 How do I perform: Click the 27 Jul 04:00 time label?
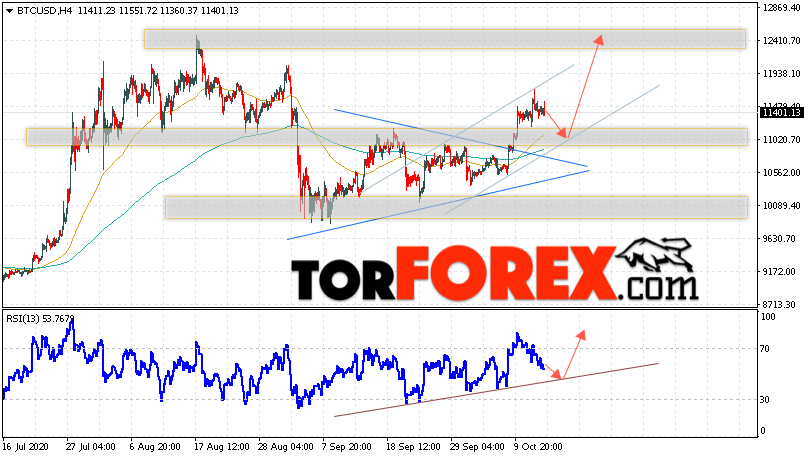(x=91, y=447)
